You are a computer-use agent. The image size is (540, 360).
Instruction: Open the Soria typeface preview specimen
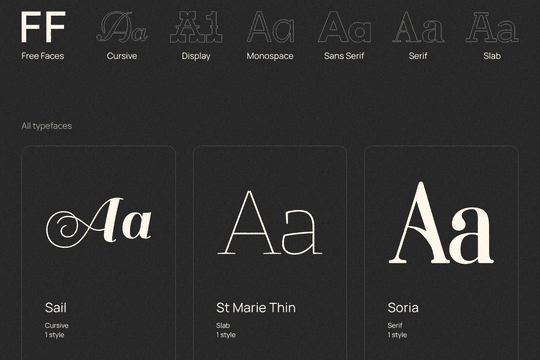click(441, 223)
